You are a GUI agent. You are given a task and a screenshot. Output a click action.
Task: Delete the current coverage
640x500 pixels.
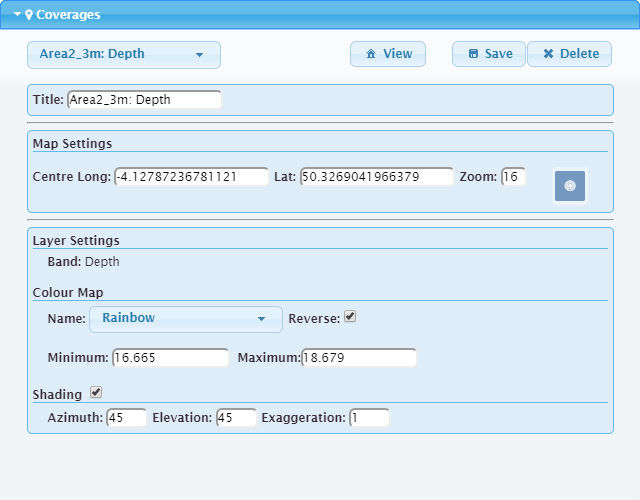click(570, 55)
